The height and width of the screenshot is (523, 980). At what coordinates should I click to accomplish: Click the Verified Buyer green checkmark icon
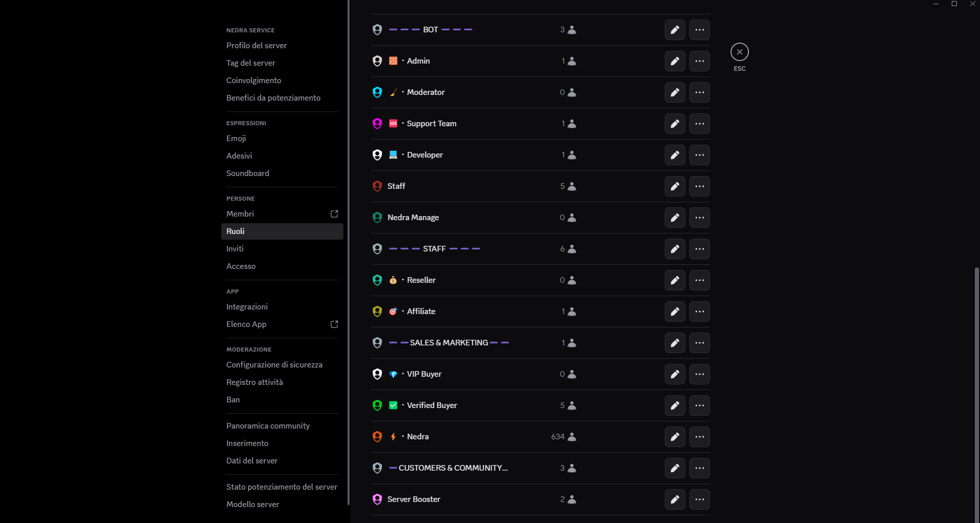click(x=393, y=405)
